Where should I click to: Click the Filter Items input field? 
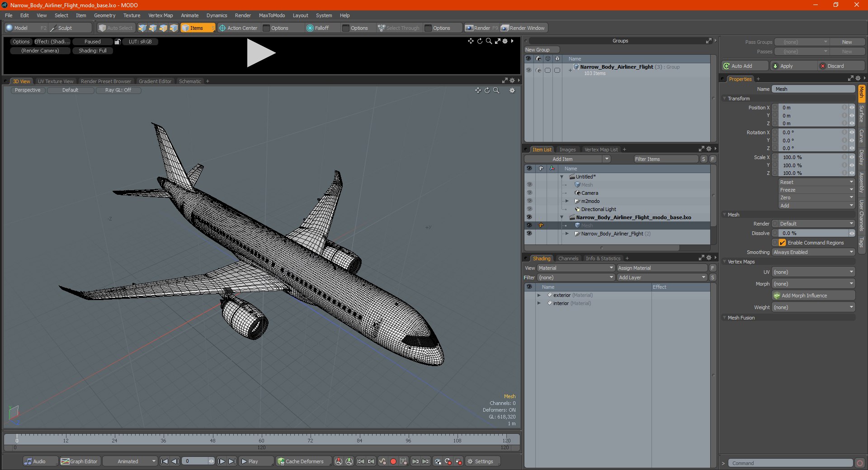click(665, 159)
